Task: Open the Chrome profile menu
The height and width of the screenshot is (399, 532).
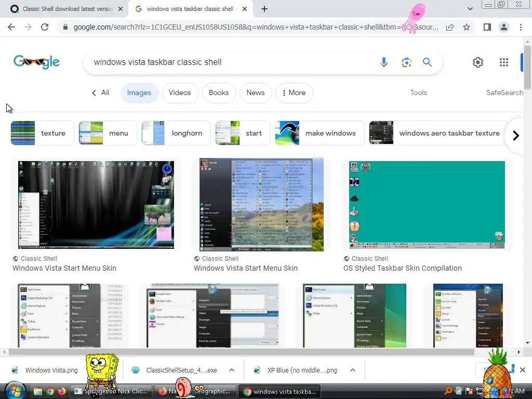Action: pyautogui.click(x=504, y=27)
